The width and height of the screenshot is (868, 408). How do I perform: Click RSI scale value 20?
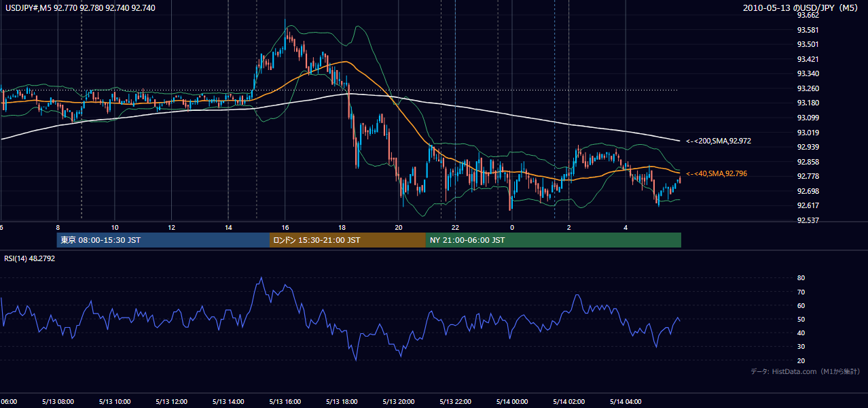(x=801, y=360)
